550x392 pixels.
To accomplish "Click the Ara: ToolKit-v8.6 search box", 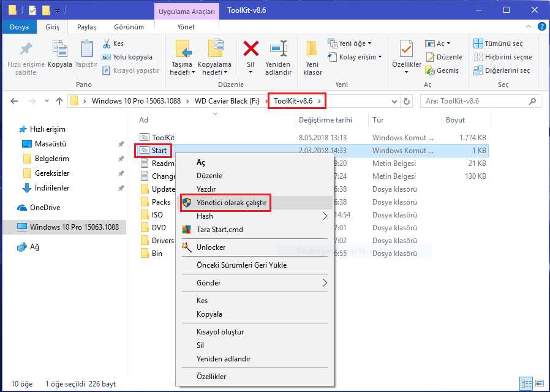I will coord(480,101).
